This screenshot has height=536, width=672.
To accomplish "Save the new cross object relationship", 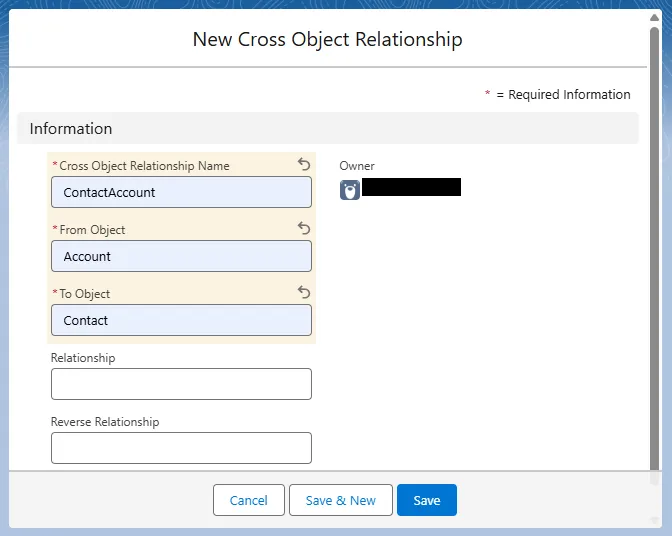I will (x=426, y=500).
